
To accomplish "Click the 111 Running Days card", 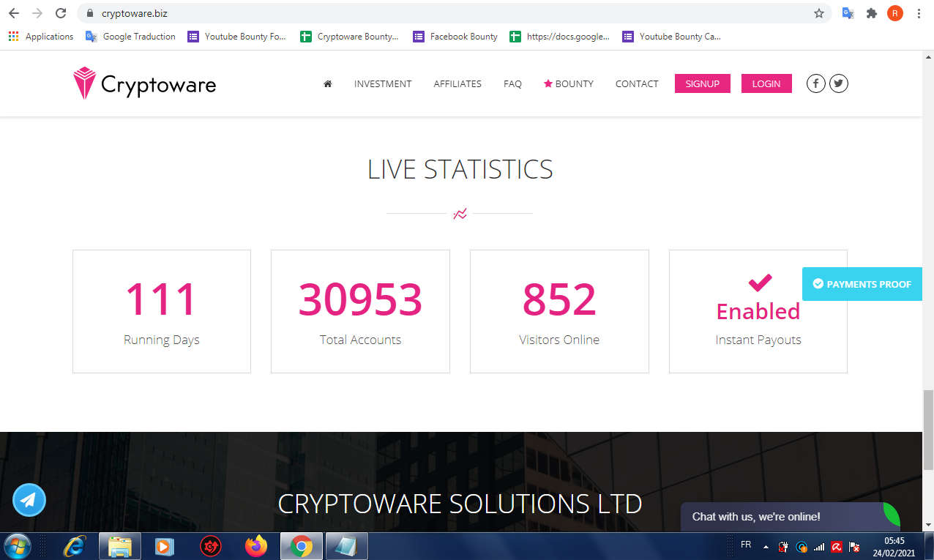I will [x=162, y=311].
